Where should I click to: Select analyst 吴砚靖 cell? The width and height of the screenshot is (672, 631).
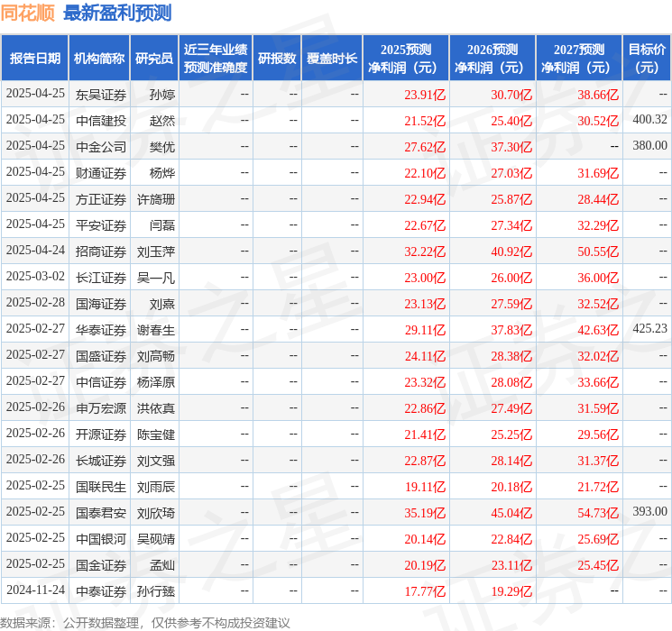(155, 539)
